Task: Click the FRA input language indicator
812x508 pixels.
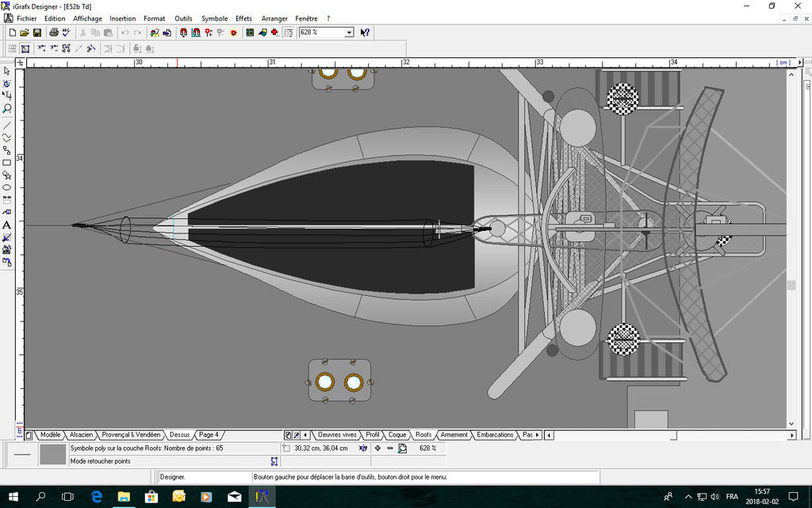Action: 732,497
